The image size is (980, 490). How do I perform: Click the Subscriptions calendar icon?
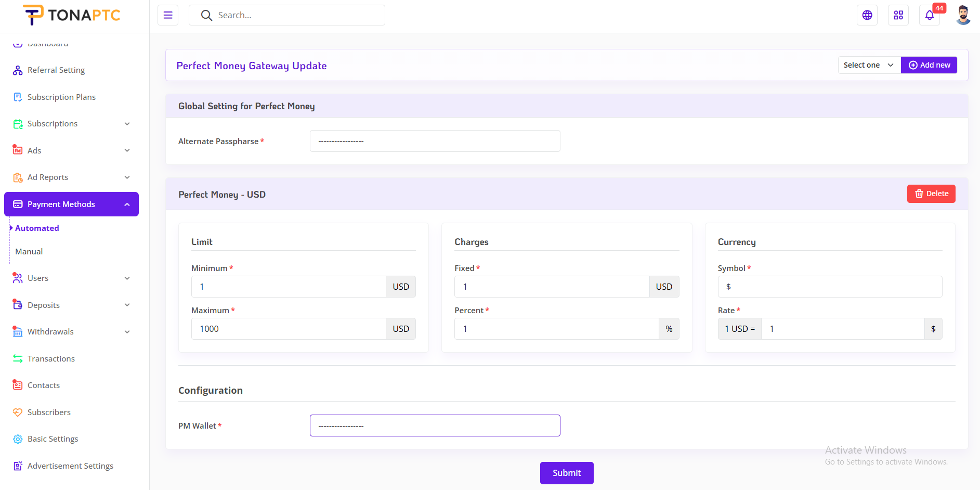coord(18,124)
